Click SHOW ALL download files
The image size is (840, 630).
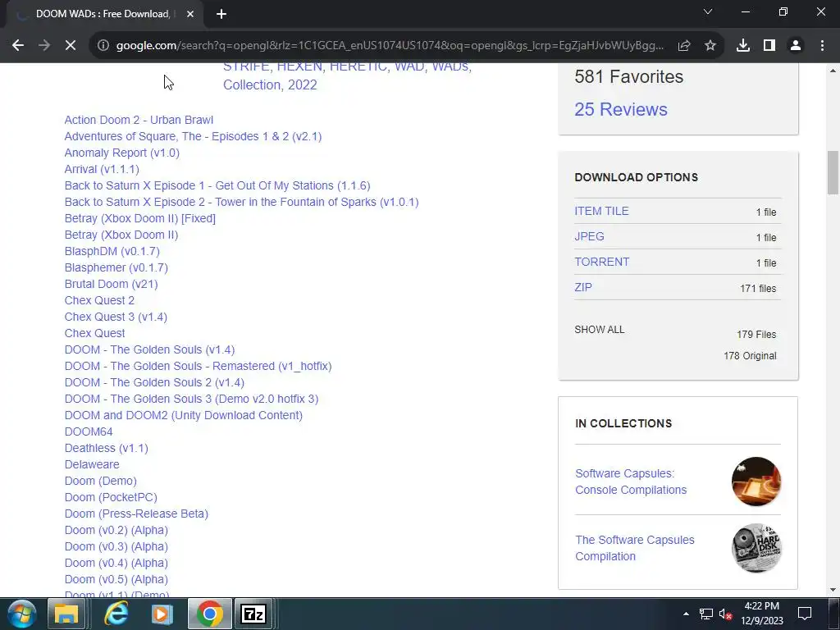[x=600, y=330]
